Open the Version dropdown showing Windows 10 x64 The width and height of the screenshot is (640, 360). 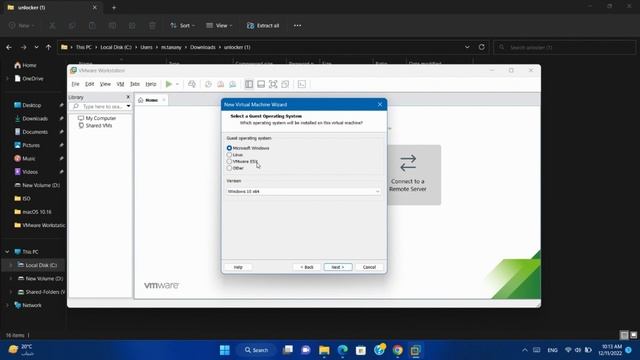pos(304,191)
